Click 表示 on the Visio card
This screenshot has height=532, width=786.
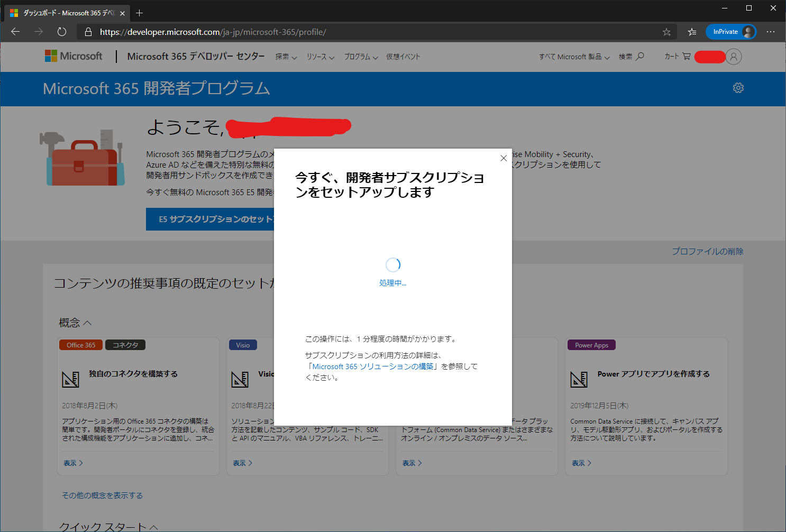(x=243, y=463)
